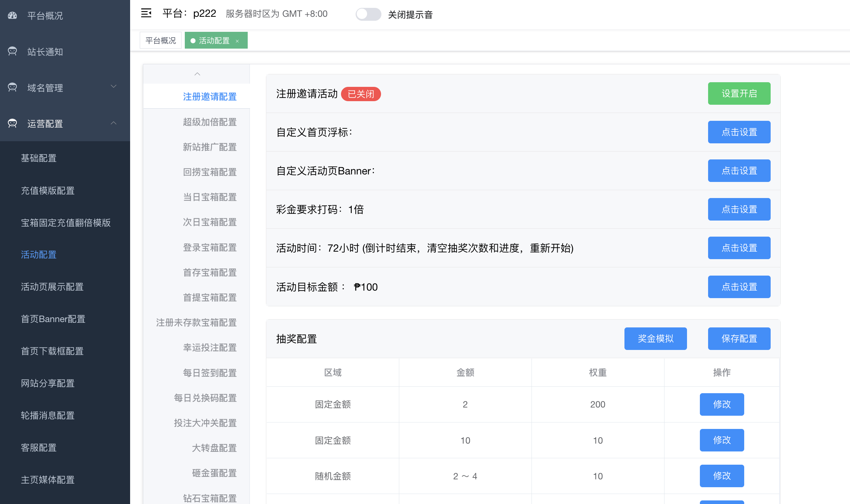Click 修改 for 固定金额 row with 200 weight
The width and height of the screenshot is (850, 504).
tap(722, 404)
